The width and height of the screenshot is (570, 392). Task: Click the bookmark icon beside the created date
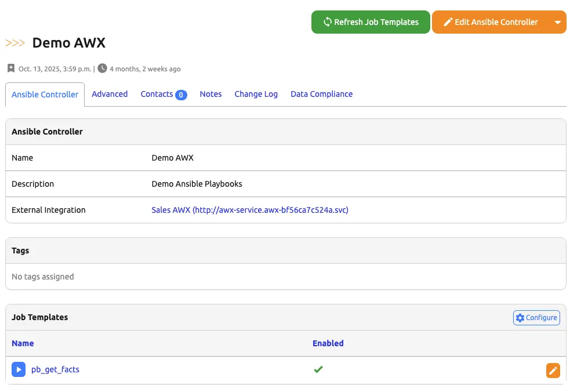11,68
